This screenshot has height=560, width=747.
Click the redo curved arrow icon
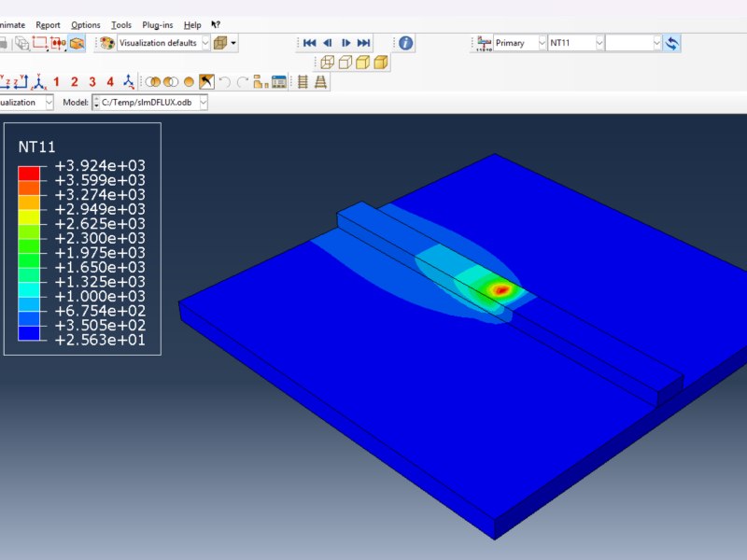[x=243, y=82]
